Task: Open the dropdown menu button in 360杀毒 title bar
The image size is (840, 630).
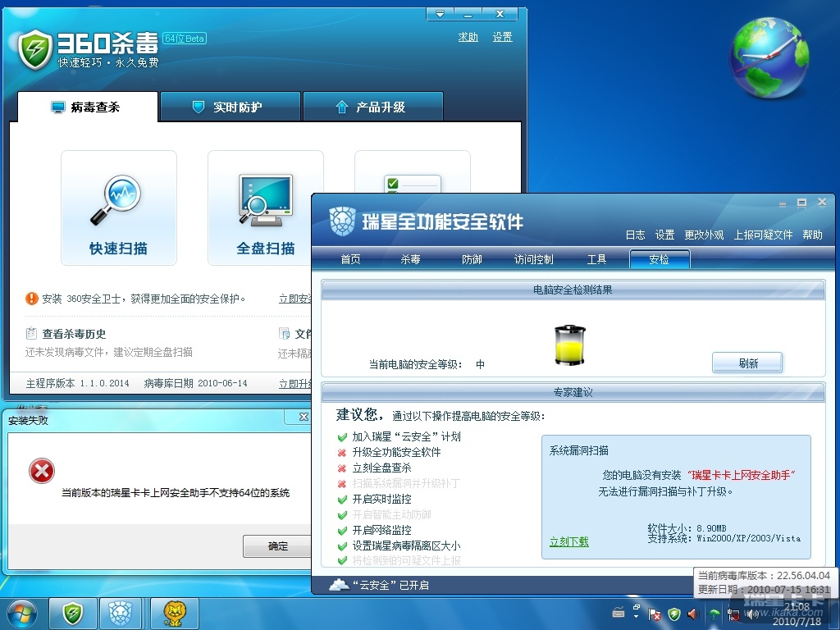Action: [x=440, y=14]
